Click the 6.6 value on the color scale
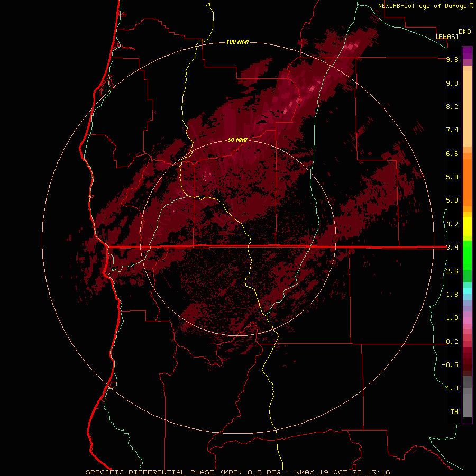Viewport: 476px width, 476px height. (x=452, y=153)
